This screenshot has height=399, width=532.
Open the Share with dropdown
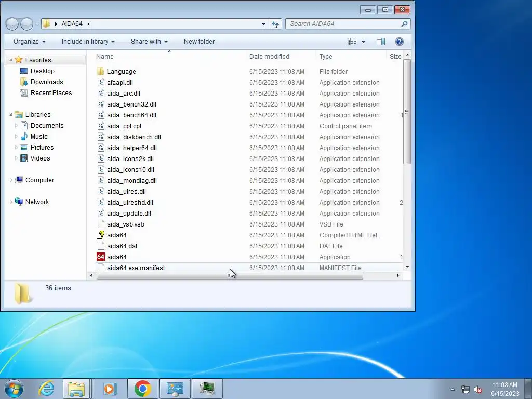(149, 42)
